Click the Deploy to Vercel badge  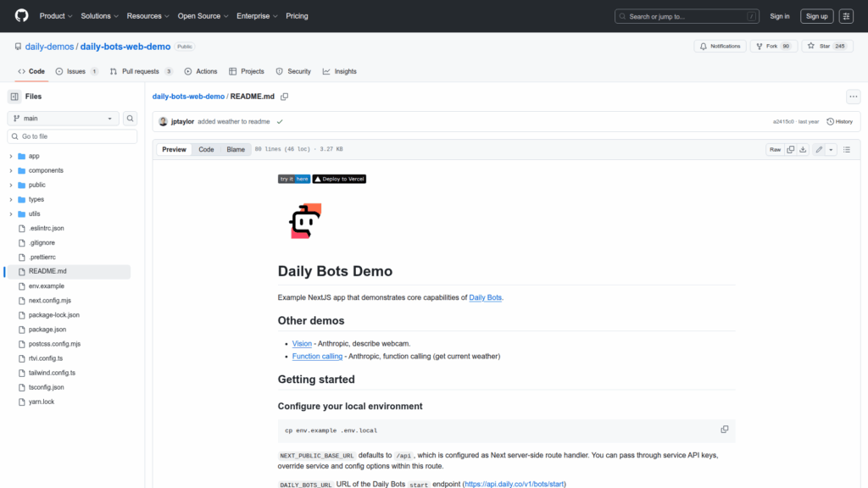coord(339,179)
